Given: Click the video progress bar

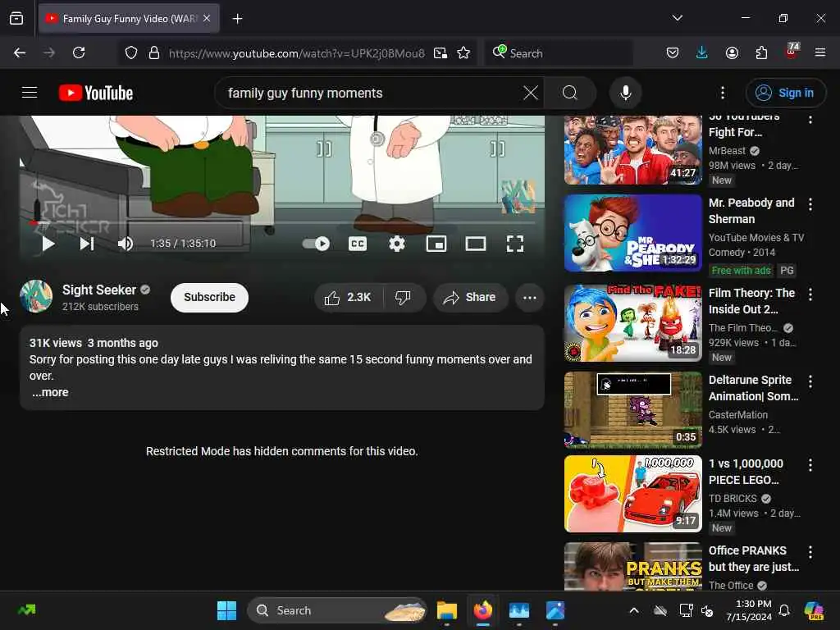Looking at the screenshot, I should point(282,222).
